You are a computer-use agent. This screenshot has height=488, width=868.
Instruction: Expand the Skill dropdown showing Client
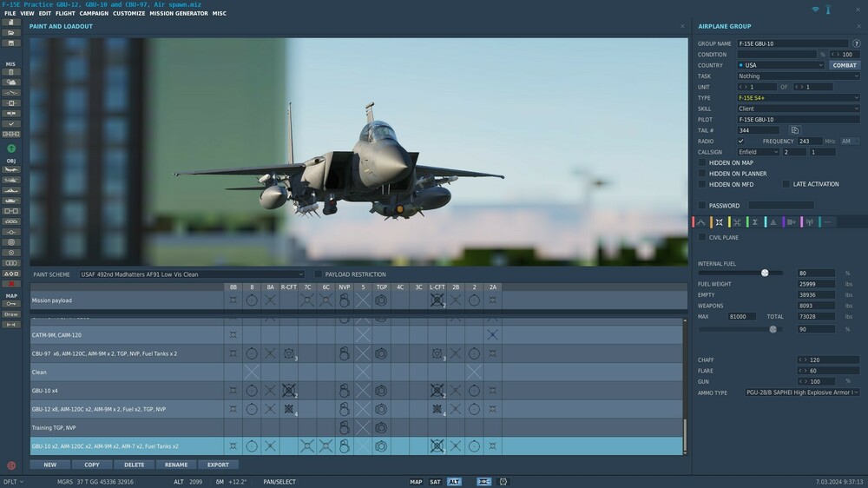tap(798, 109)
